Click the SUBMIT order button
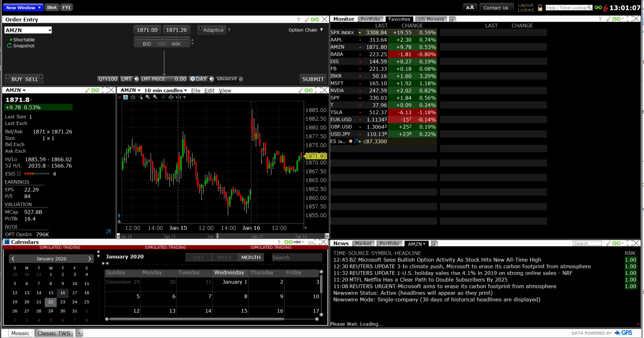 313,79
